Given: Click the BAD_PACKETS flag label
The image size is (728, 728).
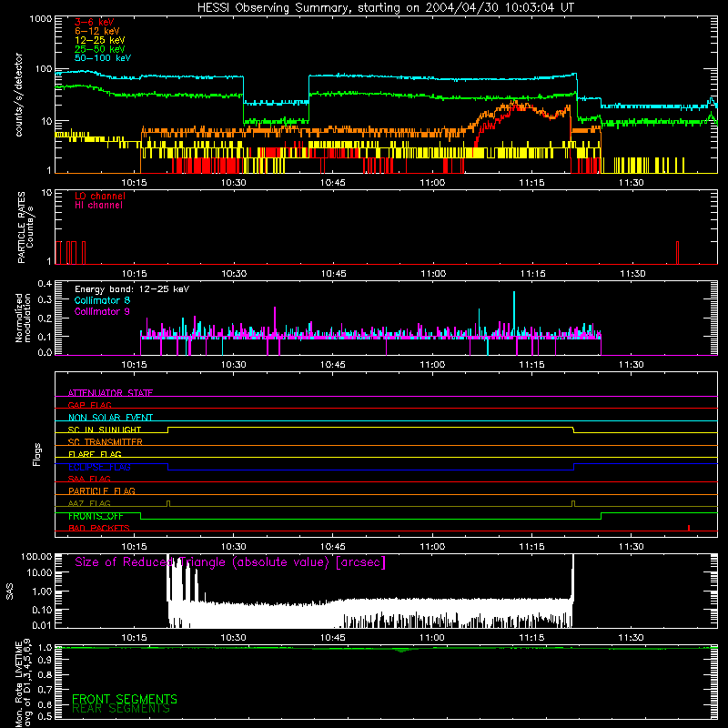Looking at the screenshot, I should point(99,528).
